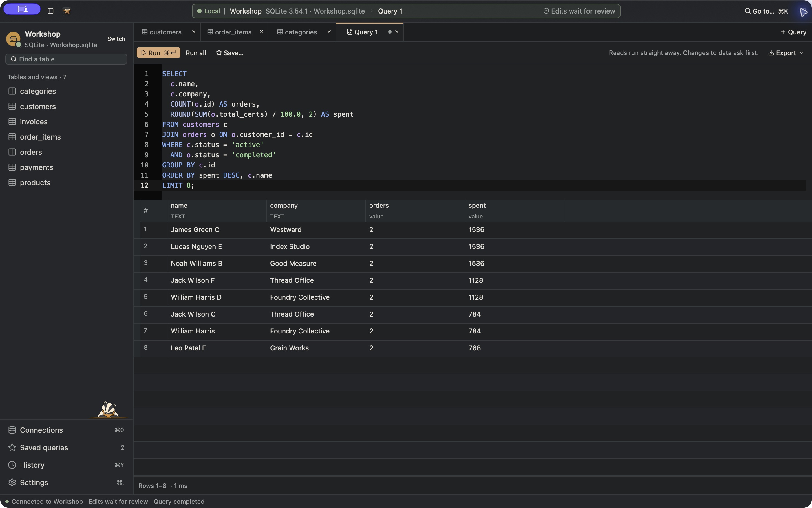Click Connected to Workshop in status bar

(47, 502)
